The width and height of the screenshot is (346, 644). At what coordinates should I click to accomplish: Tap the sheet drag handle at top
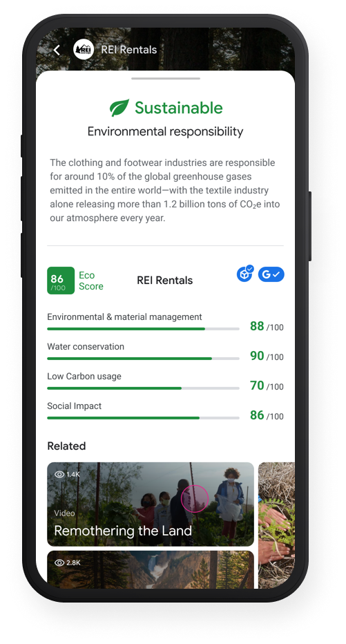pos(166,78)
